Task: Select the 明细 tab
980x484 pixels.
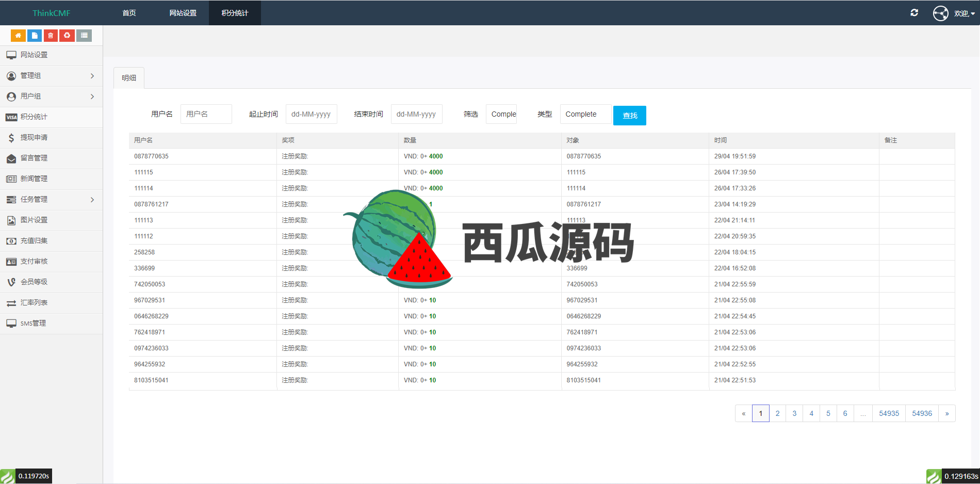Action: tap(129, 78)
